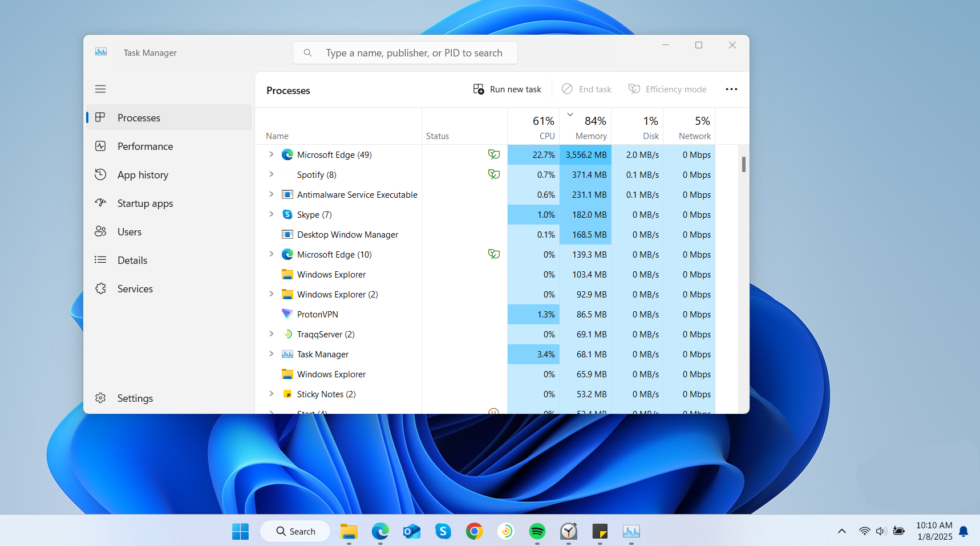Click the taskbar Search box

pos(295,531)
